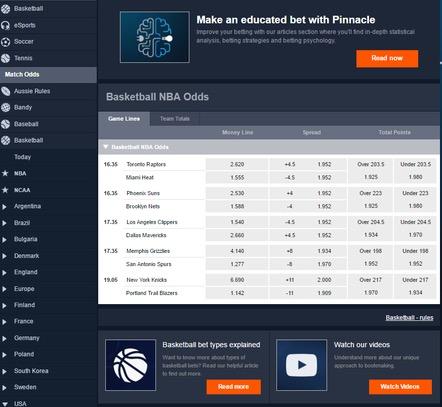Select the Over 198 total points bet
This screenshot has height=407, width=442.
pos(371,257)
